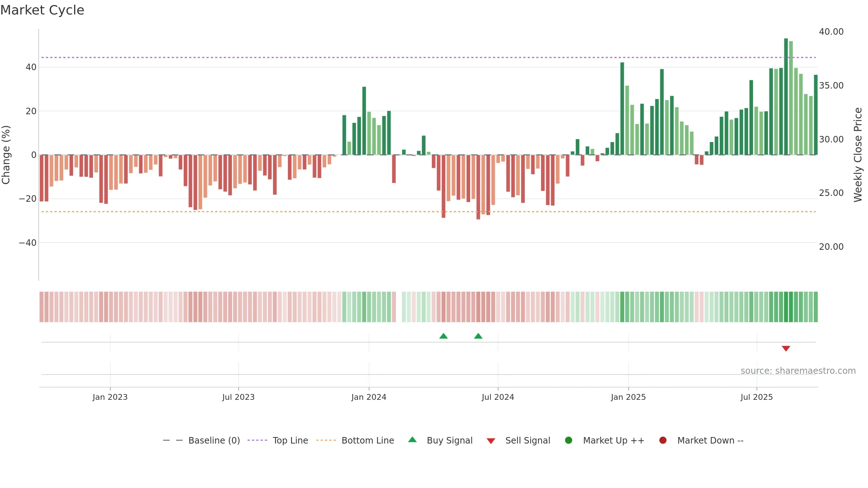
Task: Click the 35.00 price axis label
Action: 831,86
